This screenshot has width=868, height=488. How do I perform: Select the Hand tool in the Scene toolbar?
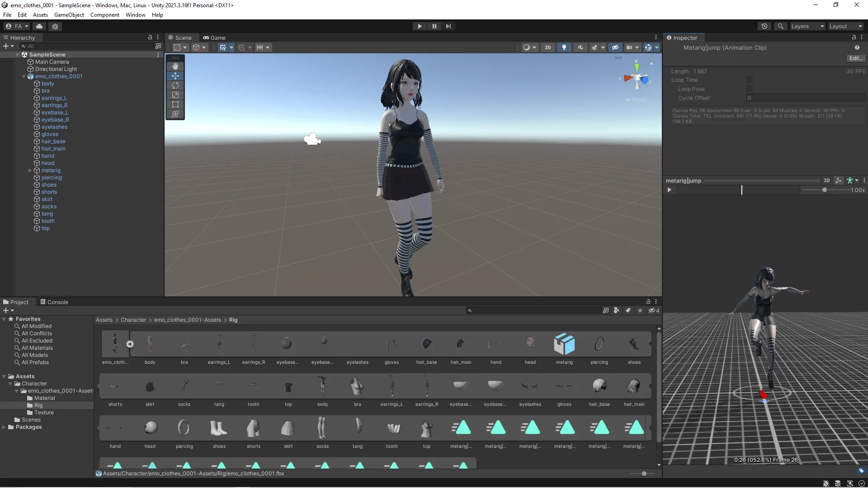tap(175, 66)
